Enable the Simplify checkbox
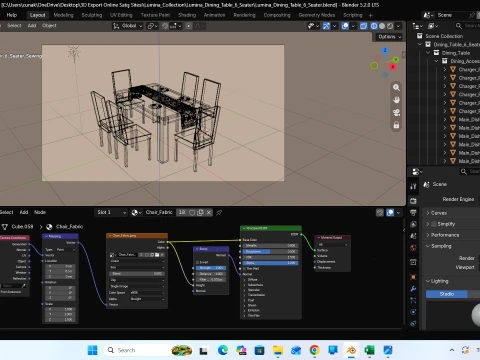This screenshot has width=480, height=360. [x=434, y=224]
